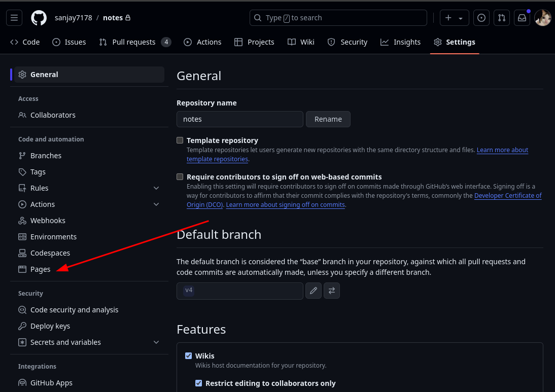Click the pencil icon to rename default branch

tap(314, 291)
